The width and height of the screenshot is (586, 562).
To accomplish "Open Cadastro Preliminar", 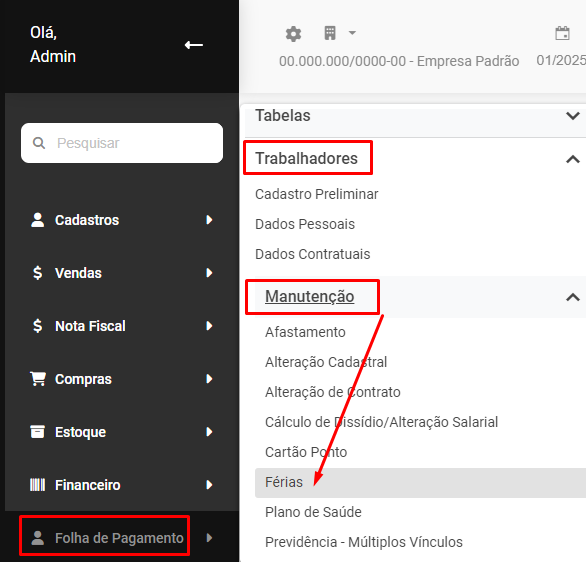I will click(x=317, y=194).
